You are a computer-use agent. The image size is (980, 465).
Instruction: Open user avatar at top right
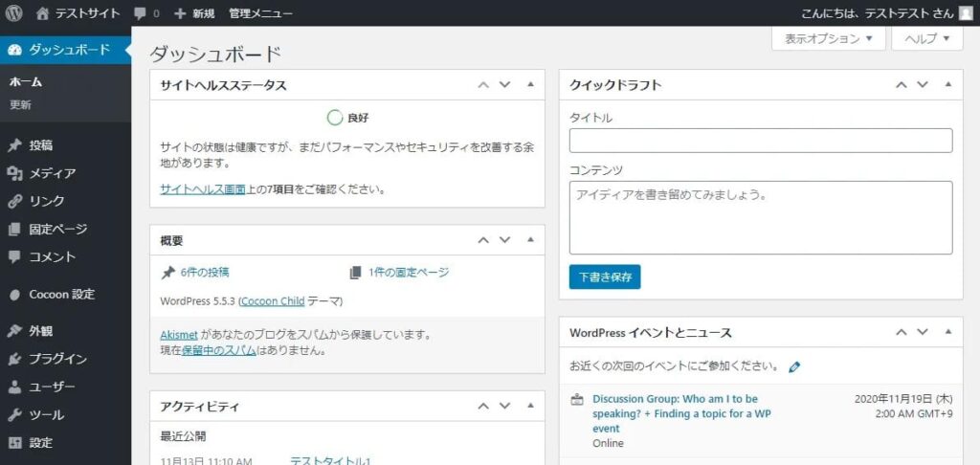pyautogui.click(x=966, y=13)
